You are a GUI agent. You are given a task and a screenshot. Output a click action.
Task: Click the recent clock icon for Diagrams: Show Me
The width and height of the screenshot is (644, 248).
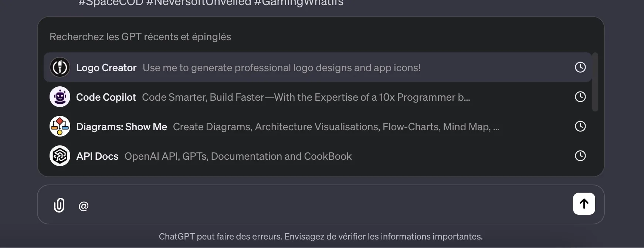coord(580,126)
